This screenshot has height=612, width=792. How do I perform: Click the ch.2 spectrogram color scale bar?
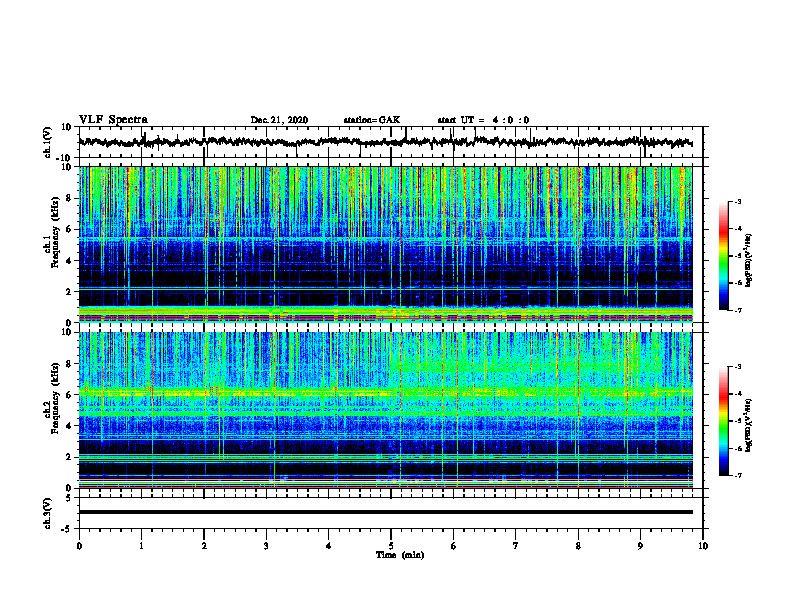(x=723, y=421)
